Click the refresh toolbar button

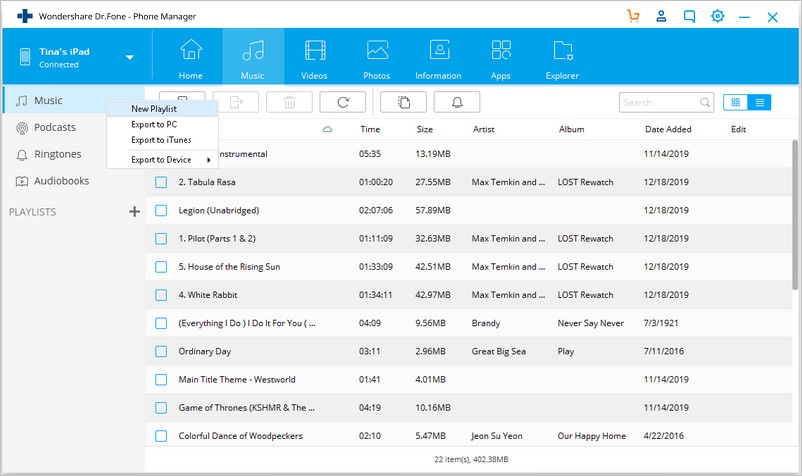point(343,102)
